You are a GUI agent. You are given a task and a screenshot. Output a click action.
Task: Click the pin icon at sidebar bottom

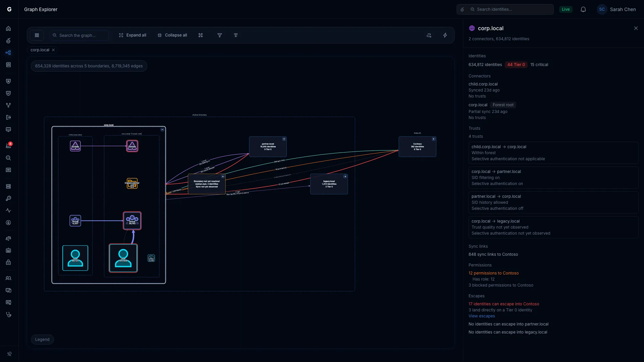coord(9,354)
